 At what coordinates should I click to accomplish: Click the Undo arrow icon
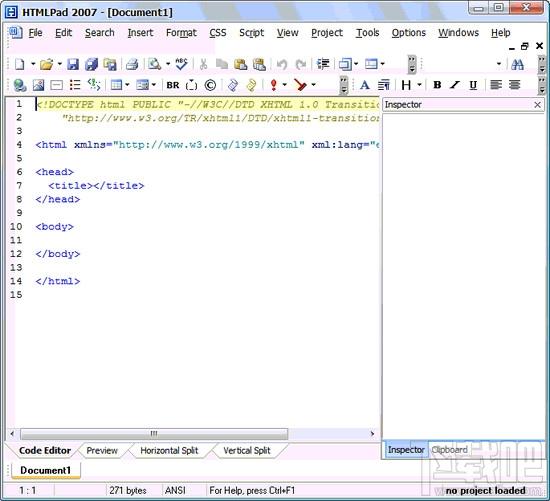pos(282,64)
